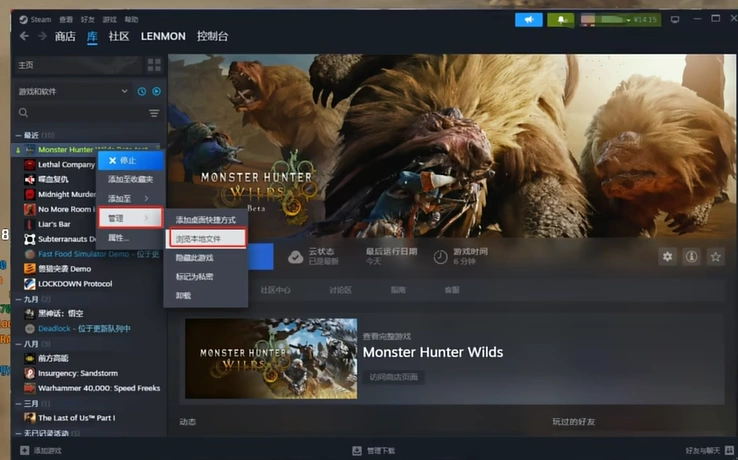Toggle the recent activity clock filter
This screenshot has width=738, height=460.
click(x=142, y=92)
